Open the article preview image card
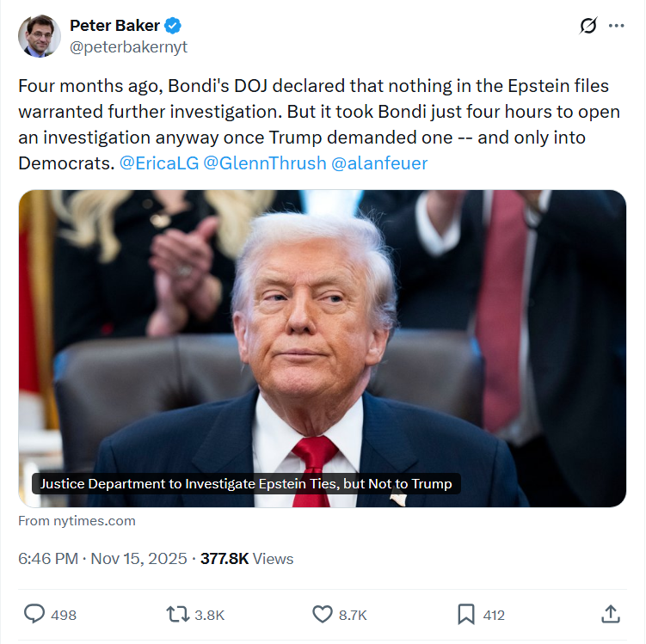Viewport: 646px width, 644px height. click(323, 348)
